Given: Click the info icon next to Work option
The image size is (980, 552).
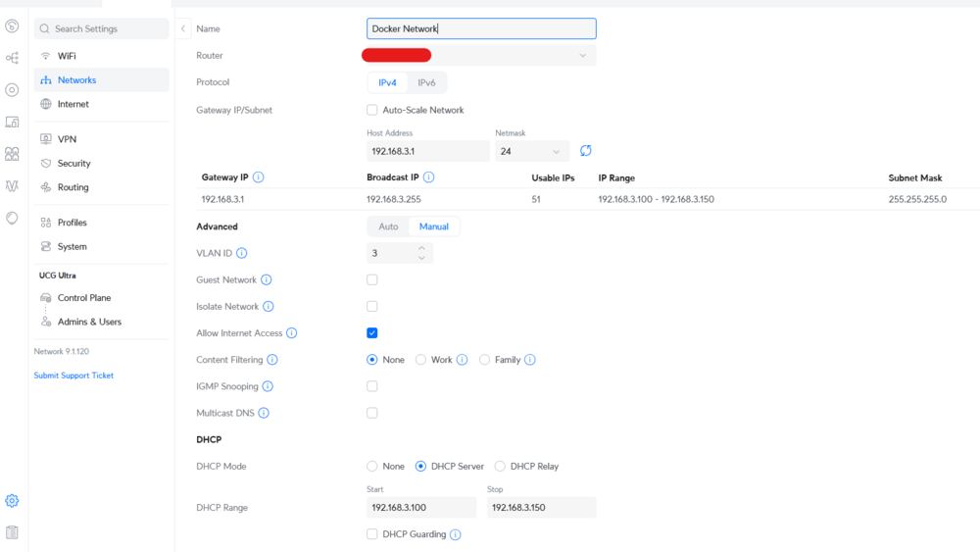Looking at the screenshot, I should click(462, 360).
